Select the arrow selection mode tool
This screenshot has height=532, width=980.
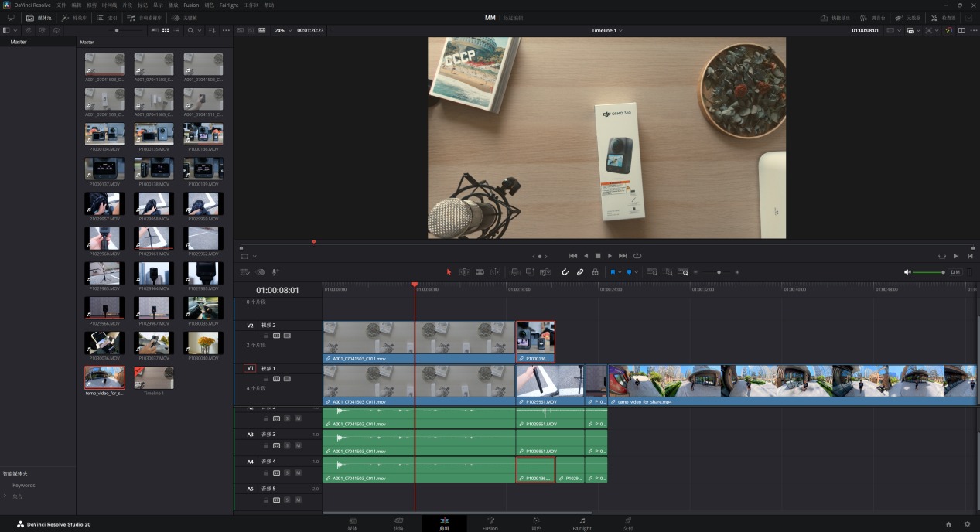[449, 272]
